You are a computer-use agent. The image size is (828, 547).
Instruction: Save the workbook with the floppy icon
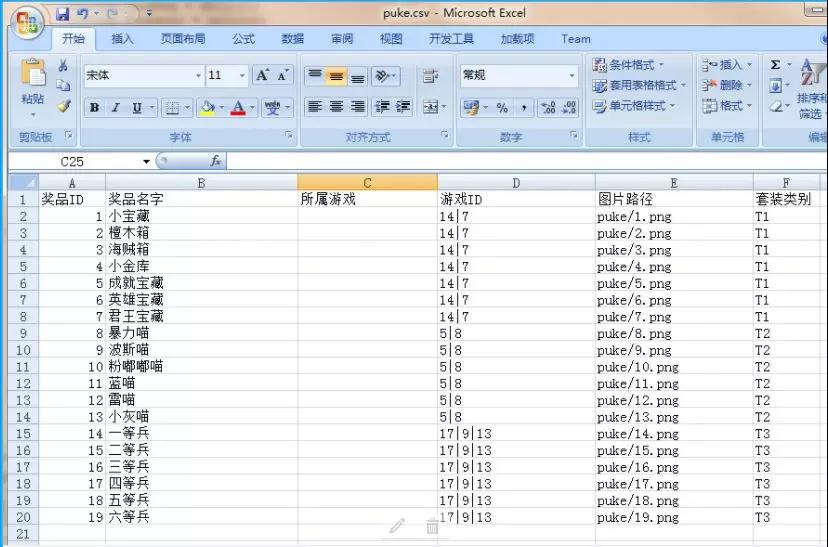pos(62,14)
